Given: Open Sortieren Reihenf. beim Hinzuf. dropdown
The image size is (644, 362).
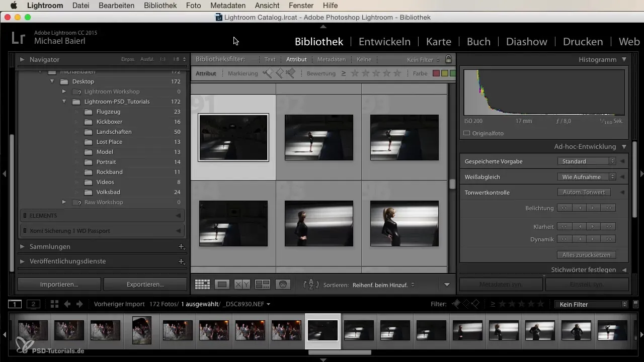Looking at the screenshot, I should [383, 285].
